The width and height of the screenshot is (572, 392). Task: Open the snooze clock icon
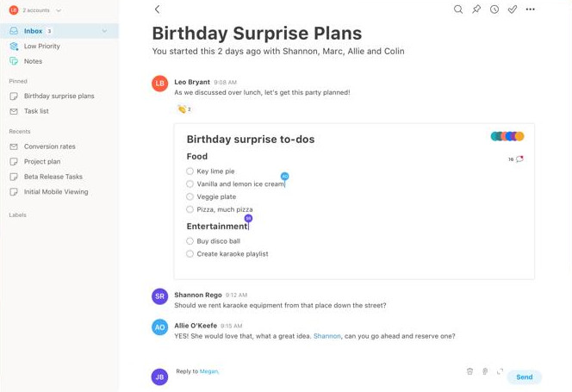click(x=494, y=9)
